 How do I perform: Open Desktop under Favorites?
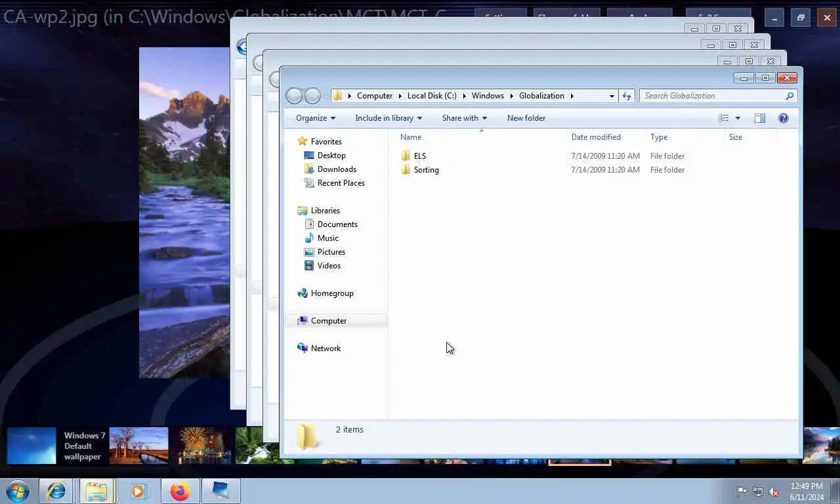point(331,155)
